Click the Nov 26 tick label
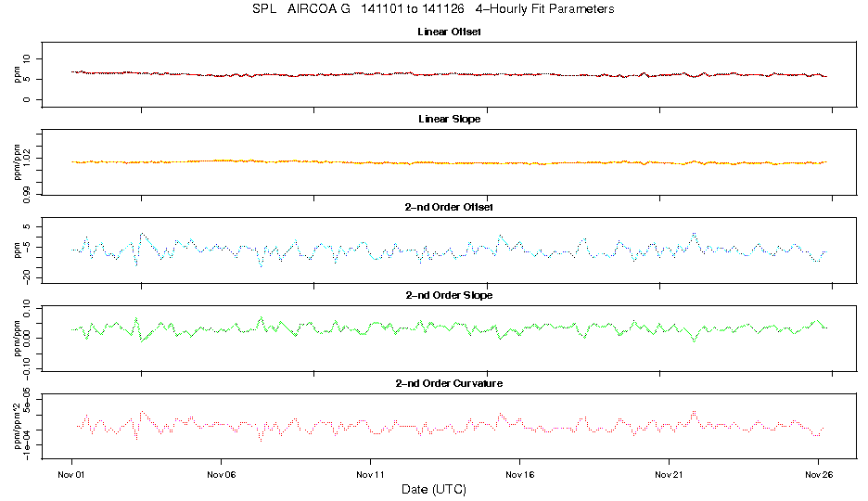The width and height of the screenshot is (868, 501). pos(819,474)
